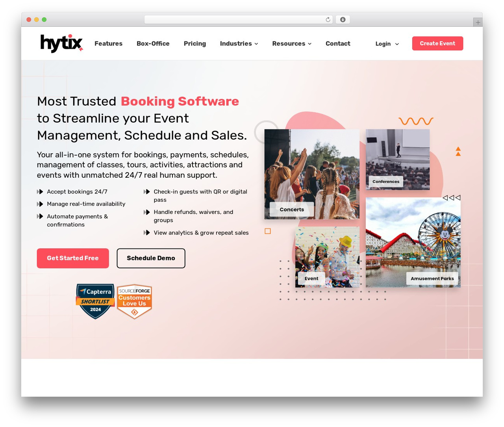Reload the page with the refresh icon
The image size is (504, 427).
point(328,20)
